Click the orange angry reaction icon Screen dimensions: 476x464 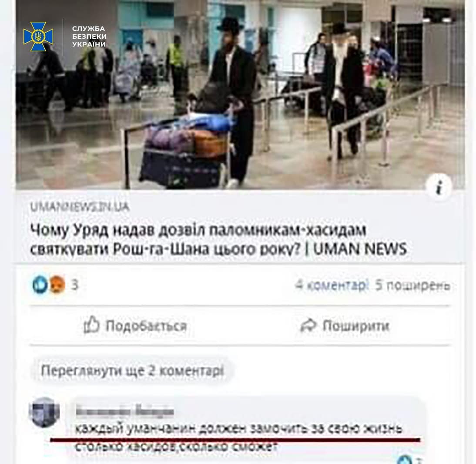(x=57, y=285)
